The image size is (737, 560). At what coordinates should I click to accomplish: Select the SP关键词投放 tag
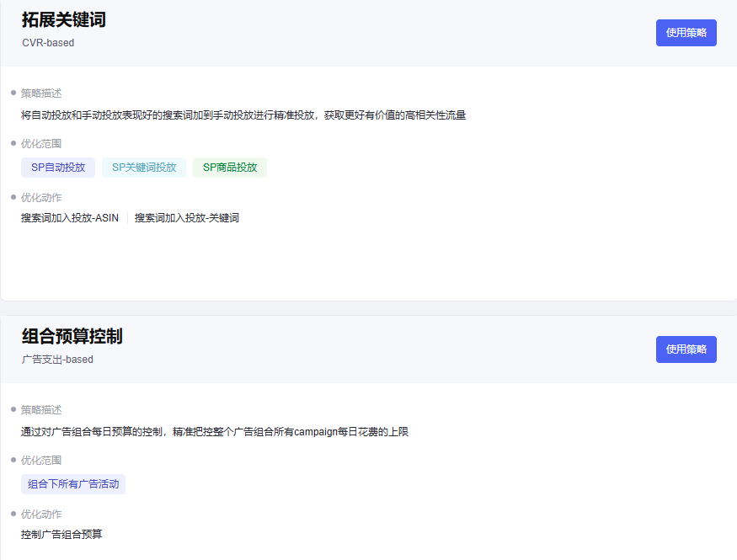tap(143, 167)
